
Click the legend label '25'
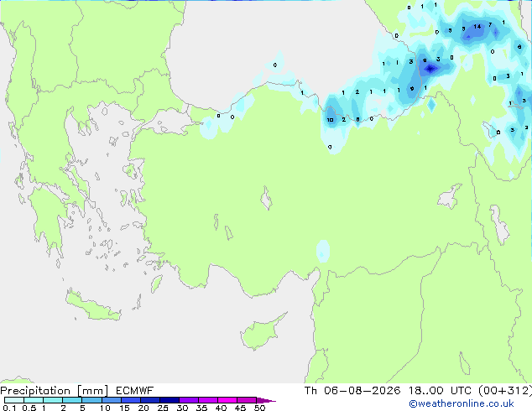click(163, 408)
